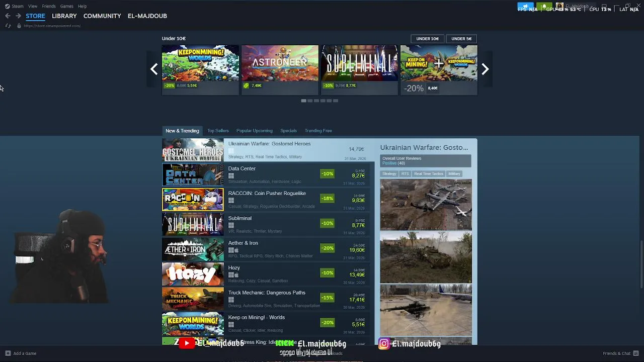Go to the STORE section
This screenshot has width=644, height=362.
pyautogui.click(x=35, y=16)
